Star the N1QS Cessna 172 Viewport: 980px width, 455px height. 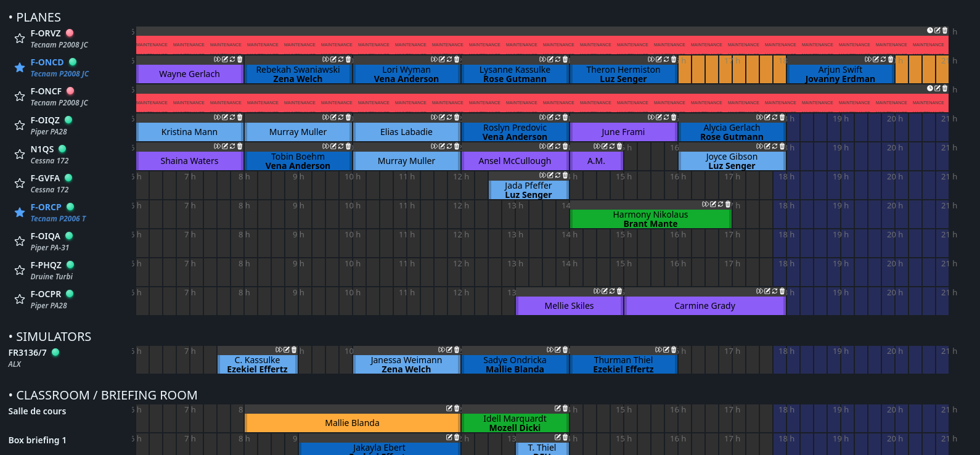pos(20,155)
